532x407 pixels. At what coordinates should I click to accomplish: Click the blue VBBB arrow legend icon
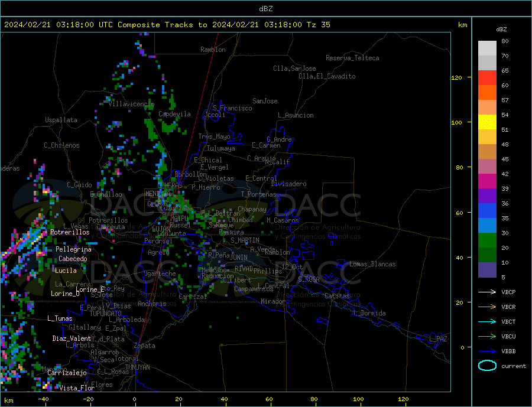(x=487, y=351)
